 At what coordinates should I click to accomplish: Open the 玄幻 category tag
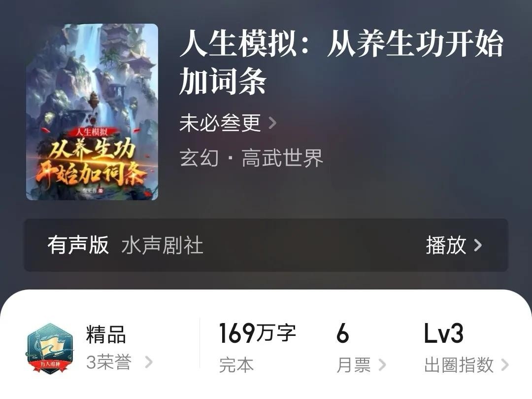(x=199, y=158)
